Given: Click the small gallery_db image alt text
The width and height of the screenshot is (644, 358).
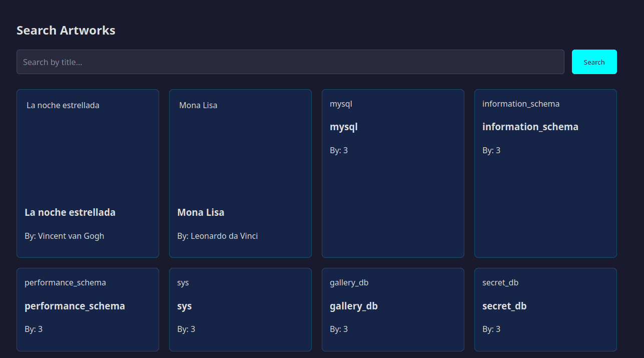Looking at the screenshot, I should coord(349,282).
